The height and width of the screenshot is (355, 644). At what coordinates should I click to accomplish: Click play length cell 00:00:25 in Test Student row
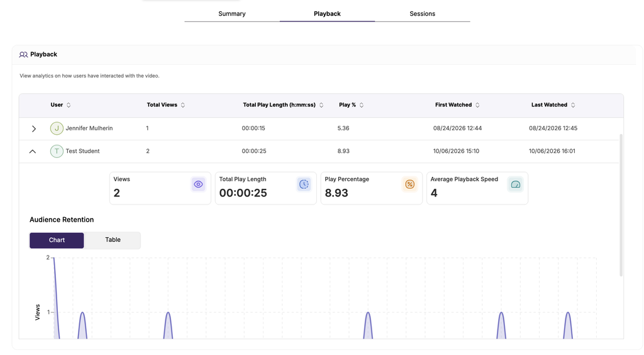pos(254,151)
